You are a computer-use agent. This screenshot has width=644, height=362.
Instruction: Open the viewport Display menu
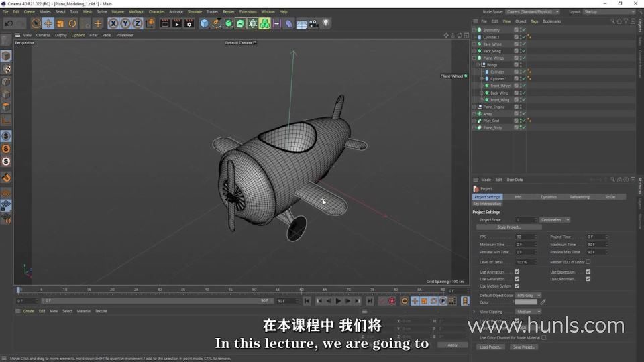click(x=61, y=36)
